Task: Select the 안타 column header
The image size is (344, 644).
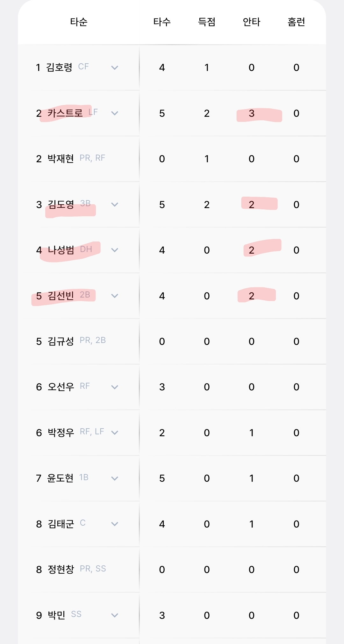Action: pos(252,22)
